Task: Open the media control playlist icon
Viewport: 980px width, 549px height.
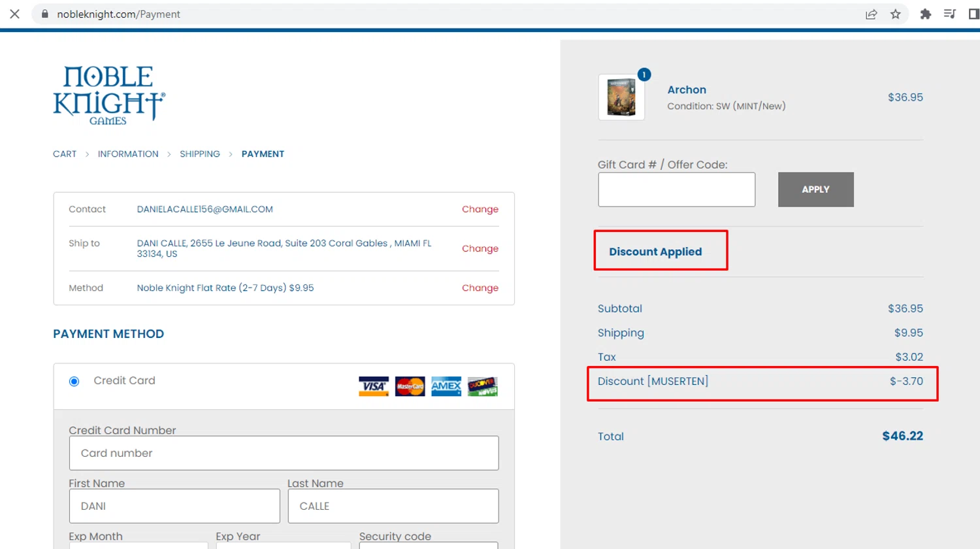Action: tap(950, 14)
